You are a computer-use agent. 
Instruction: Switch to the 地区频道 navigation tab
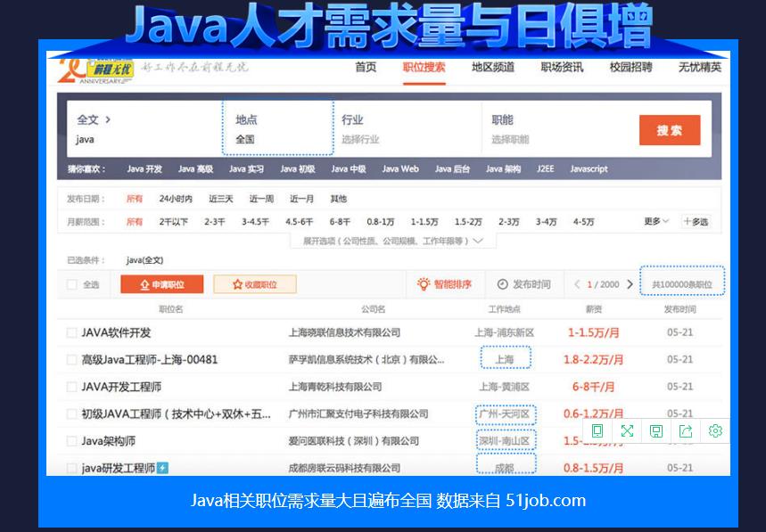[x=490, y=69]
